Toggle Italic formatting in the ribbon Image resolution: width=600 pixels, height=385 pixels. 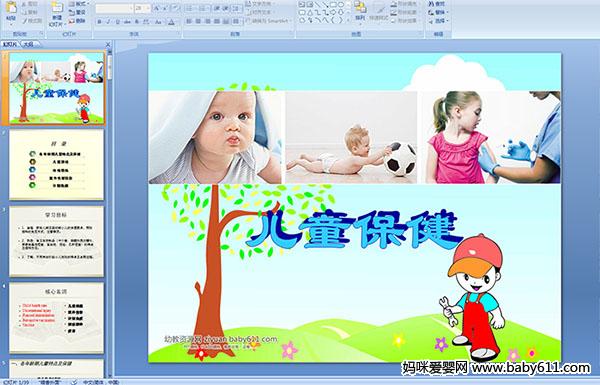point(108,22)
